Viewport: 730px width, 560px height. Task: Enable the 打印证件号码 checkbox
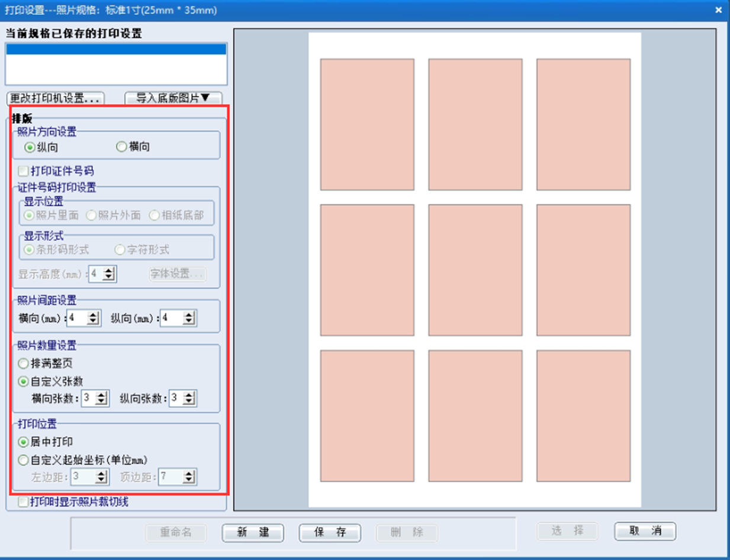pos(23,171)
